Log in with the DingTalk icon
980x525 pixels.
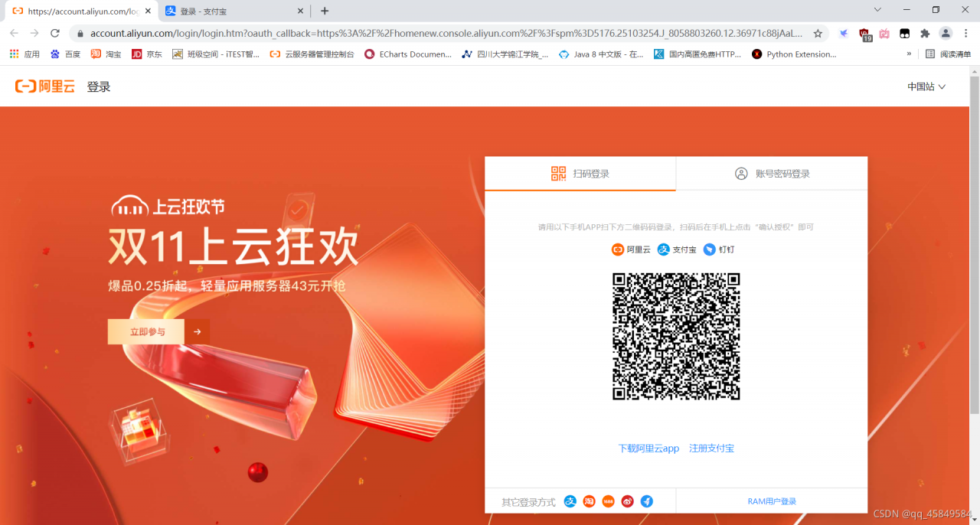click(647, 501)
